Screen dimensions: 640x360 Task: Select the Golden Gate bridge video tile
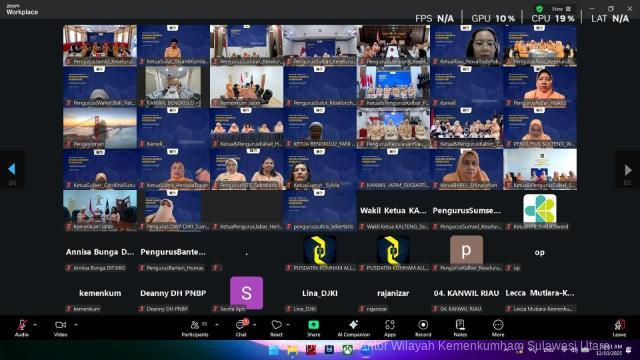pyautogui.click(x=100, y=128)
